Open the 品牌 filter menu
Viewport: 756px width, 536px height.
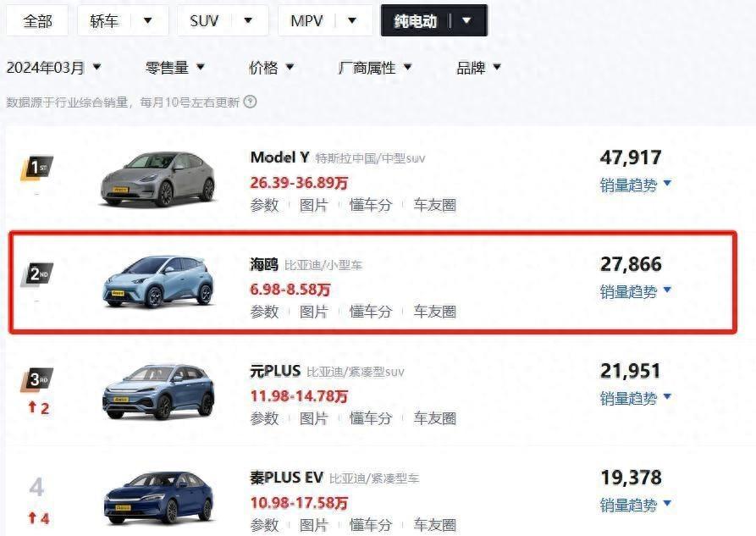pos(479,68)
